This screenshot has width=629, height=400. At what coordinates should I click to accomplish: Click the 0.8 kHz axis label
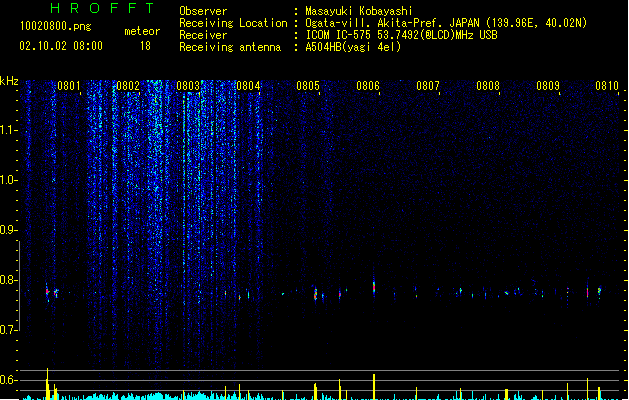click(8, 280)
